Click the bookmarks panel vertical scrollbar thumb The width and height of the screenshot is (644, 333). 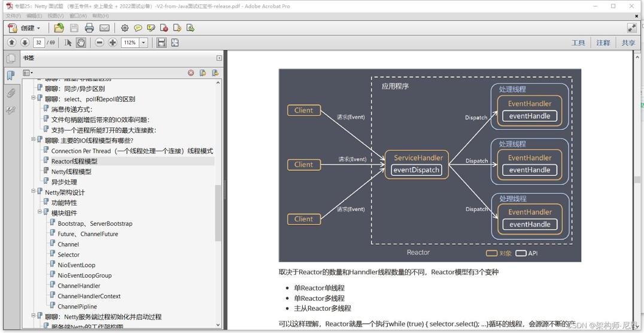click(x=218, y=213)
